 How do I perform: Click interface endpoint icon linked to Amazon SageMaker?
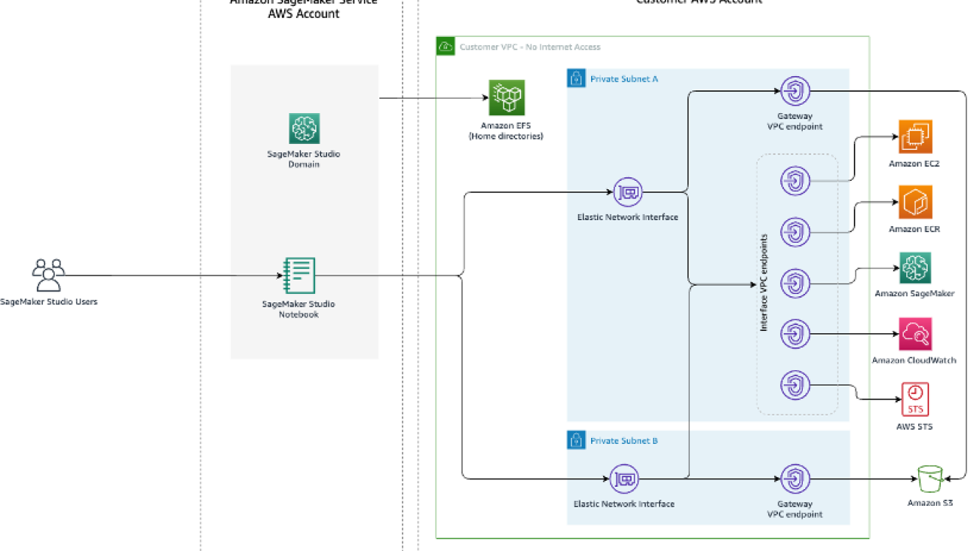pyautogui.click(x=795, y=283)
